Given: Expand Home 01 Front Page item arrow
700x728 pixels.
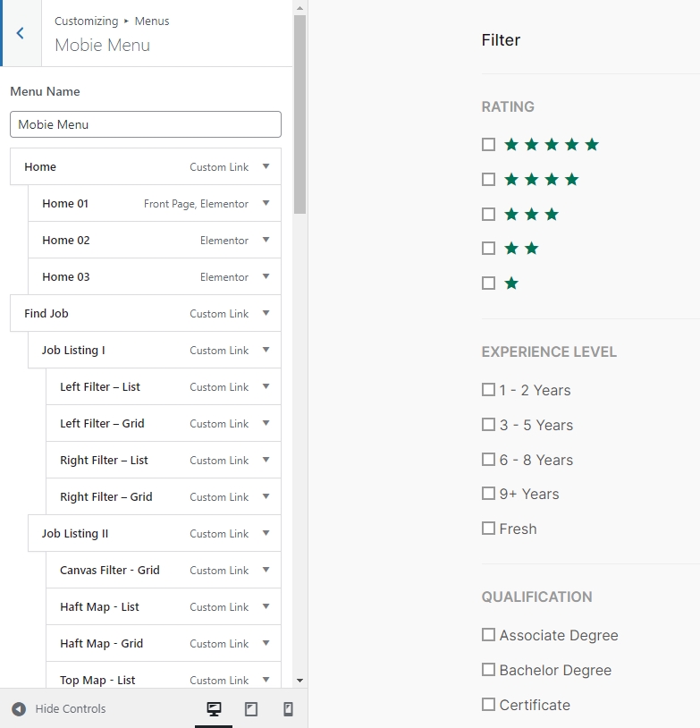Looking at the screenshot, I should point(266,203).
